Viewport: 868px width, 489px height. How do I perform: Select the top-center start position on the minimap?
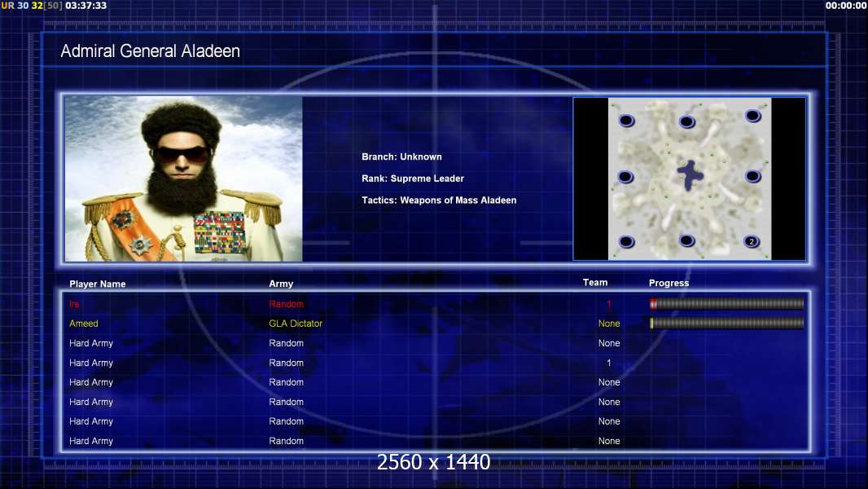[x=686, y=122]
